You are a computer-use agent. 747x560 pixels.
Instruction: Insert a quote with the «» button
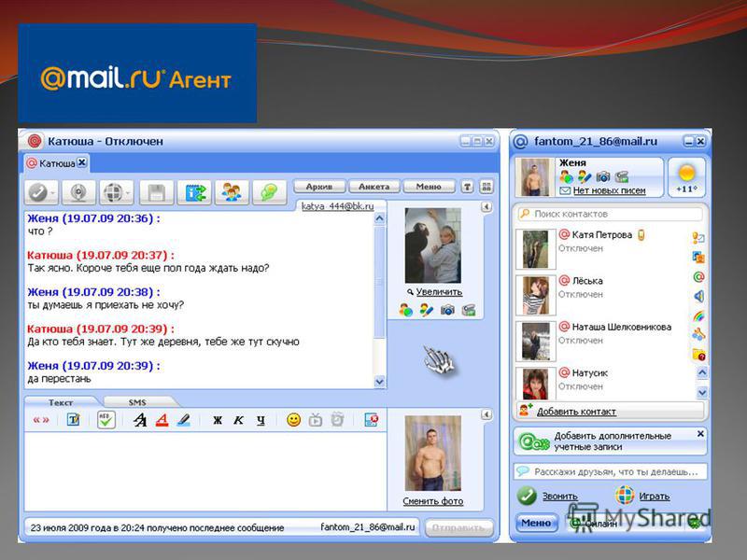41,420
